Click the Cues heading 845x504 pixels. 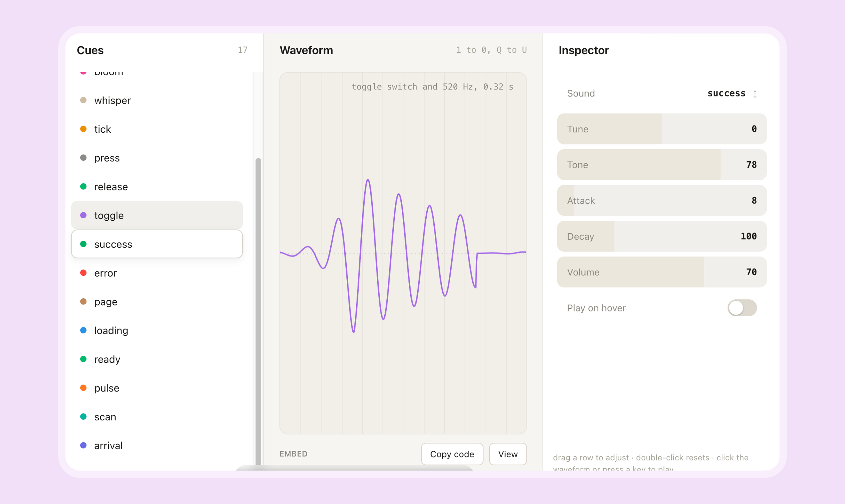[90, 50]
